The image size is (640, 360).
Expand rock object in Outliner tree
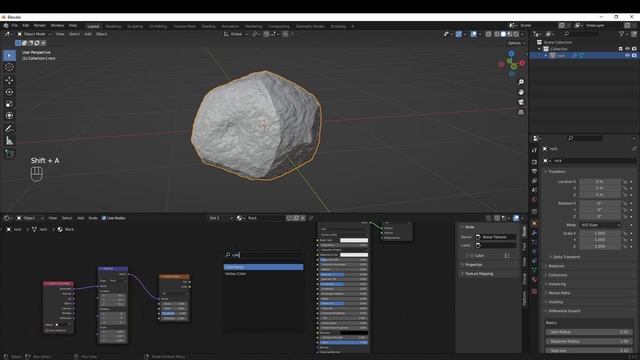point(546,56)
